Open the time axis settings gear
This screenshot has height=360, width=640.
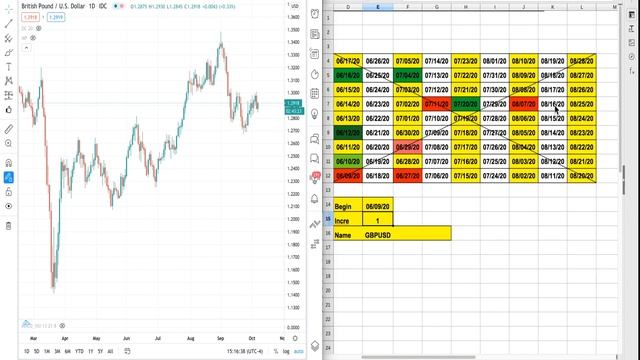(295, 338)
